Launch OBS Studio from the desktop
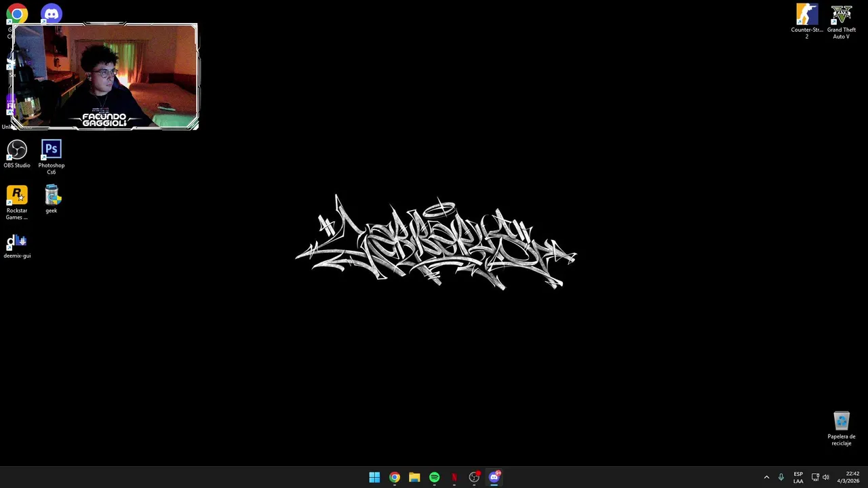The width and height of the screenshot is (868, 488). (17, 155)
